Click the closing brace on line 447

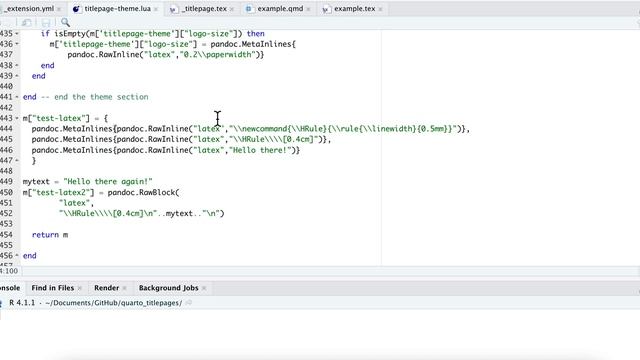tap(34, 161)
